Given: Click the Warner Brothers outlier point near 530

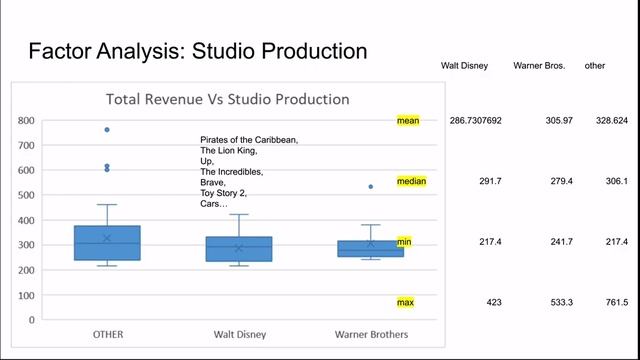Looking at the screenshot, I should coord(371,187).
